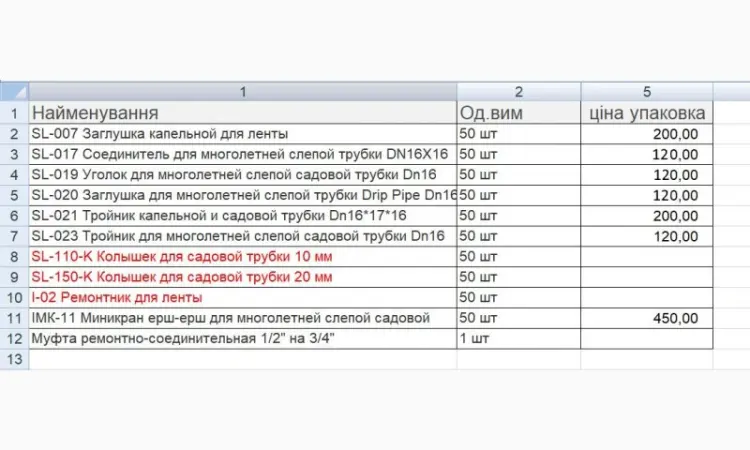Select '50 шт' cell in SL-021 row

click(x=519, y=216)
